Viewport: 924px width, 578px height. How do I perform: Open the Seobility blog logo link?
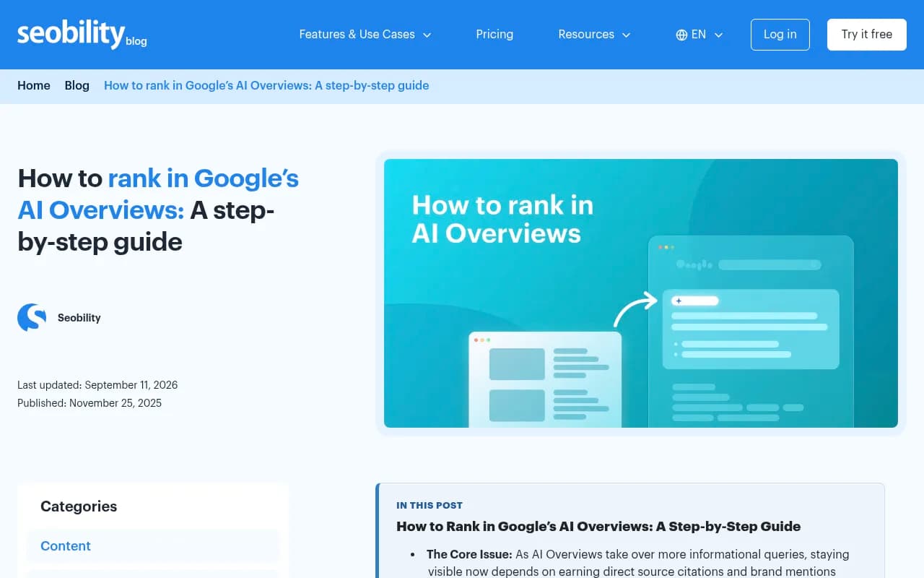click(x=82, y=34)
